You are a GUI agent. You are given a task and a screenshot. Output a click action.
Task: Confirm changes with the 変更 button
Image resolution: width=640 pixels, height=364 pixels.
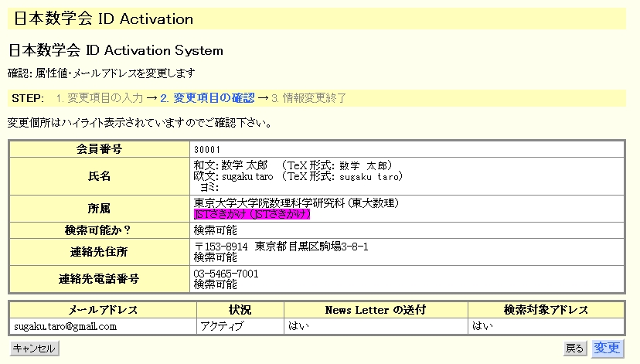pos(607,349)
